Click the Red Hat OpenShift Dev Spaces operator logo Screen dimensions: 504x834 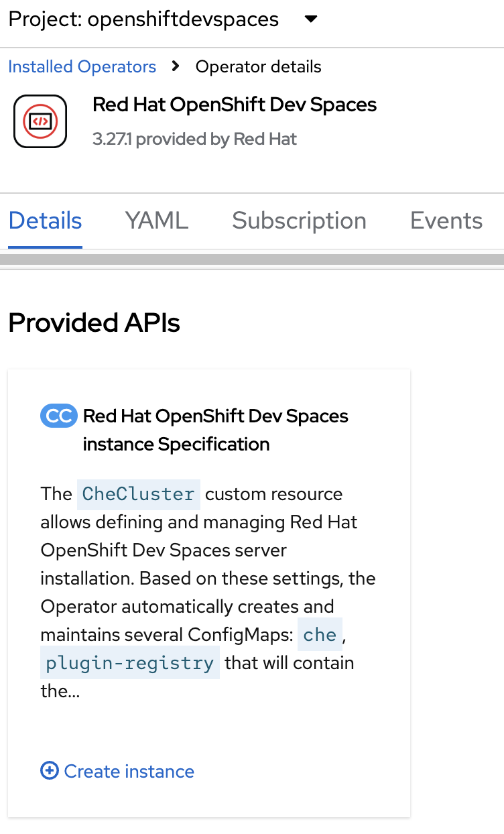pos(40,121)
